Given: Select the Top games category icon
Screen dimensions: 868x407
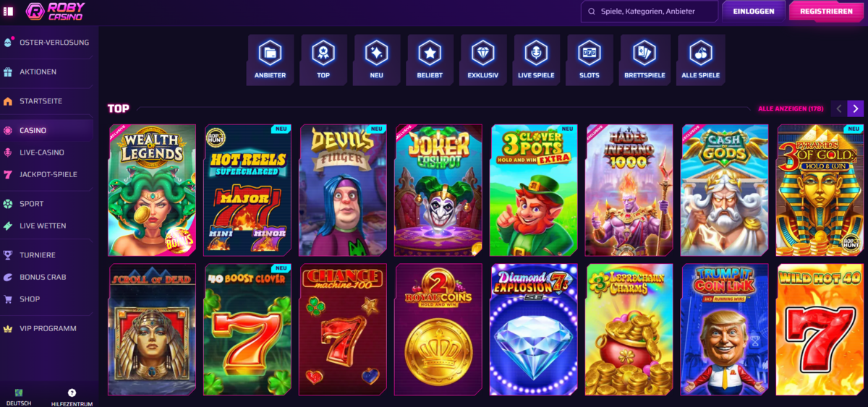Looking at the screenshot, I should tap(323, 59).
